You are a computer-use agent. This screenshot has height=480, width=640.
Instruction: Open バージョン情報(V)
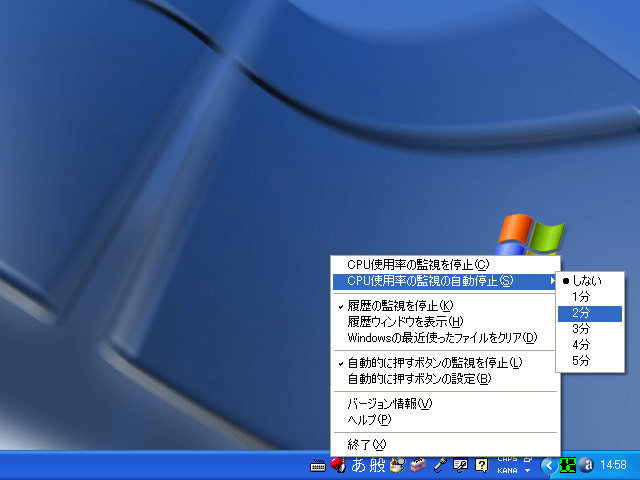pos(445,404)
